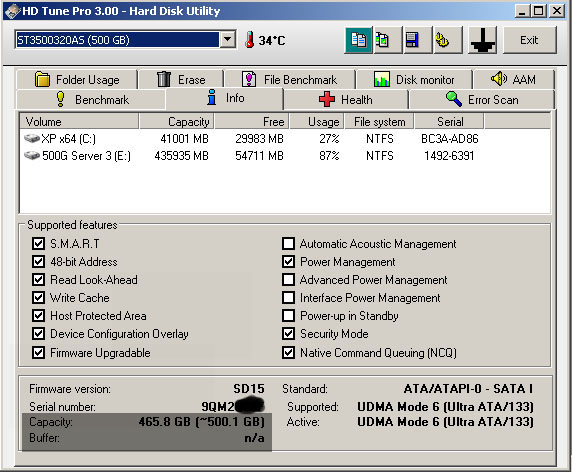Screen dimensions: 572x472
Task: Click the '41001 MB' capacity value
Action: [184, 139]
